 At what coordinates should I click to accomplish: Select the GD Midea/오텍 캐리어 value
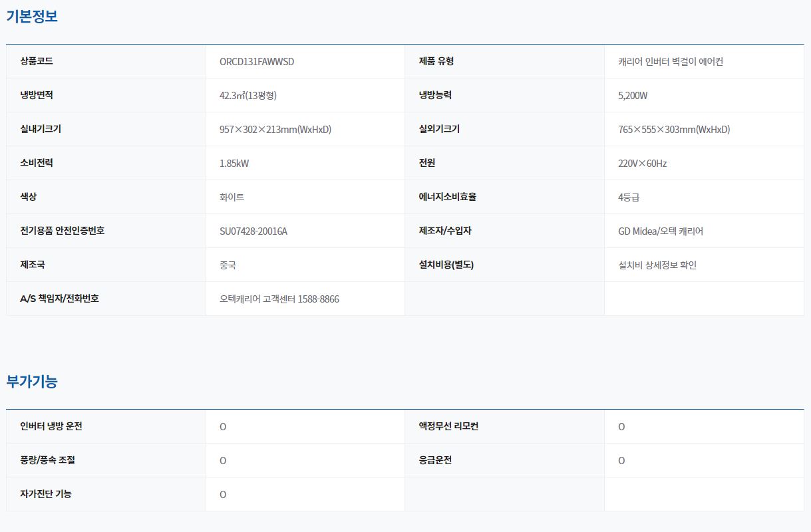(661, 231)
